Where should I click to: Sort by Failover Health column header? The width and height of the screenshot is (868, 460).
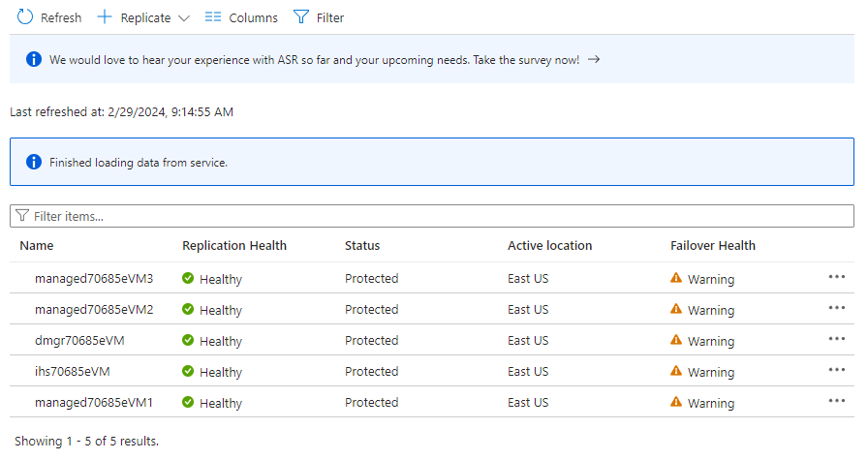713,246
